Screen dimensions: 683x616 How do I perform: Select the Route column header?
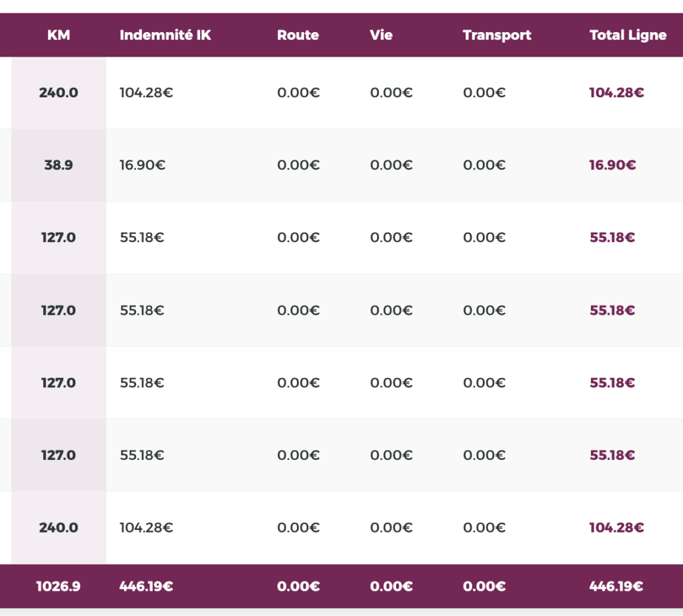click(298, 35)
